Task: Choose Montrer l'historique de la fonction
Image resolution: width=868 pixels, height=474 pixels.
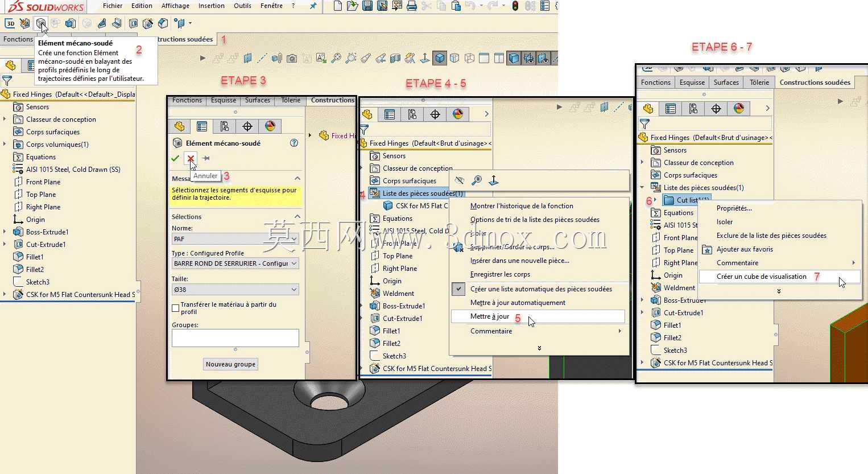Action: 522,206
